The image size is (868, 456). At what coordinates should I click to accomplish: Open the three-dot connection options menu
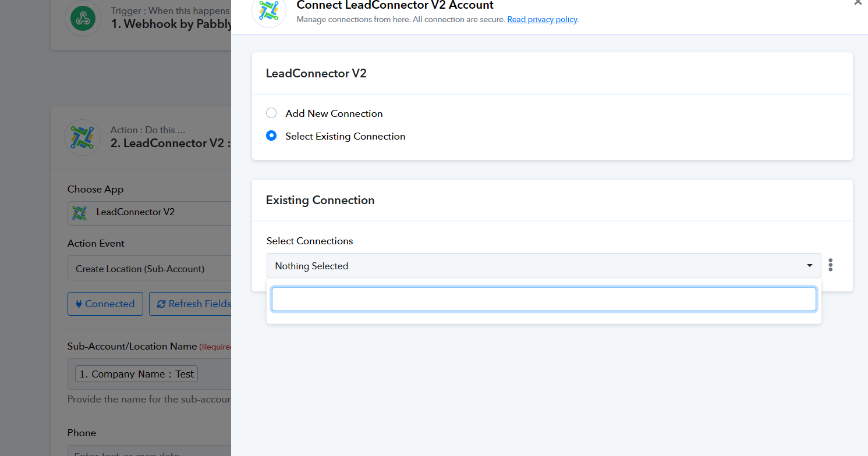pos(830,265)
